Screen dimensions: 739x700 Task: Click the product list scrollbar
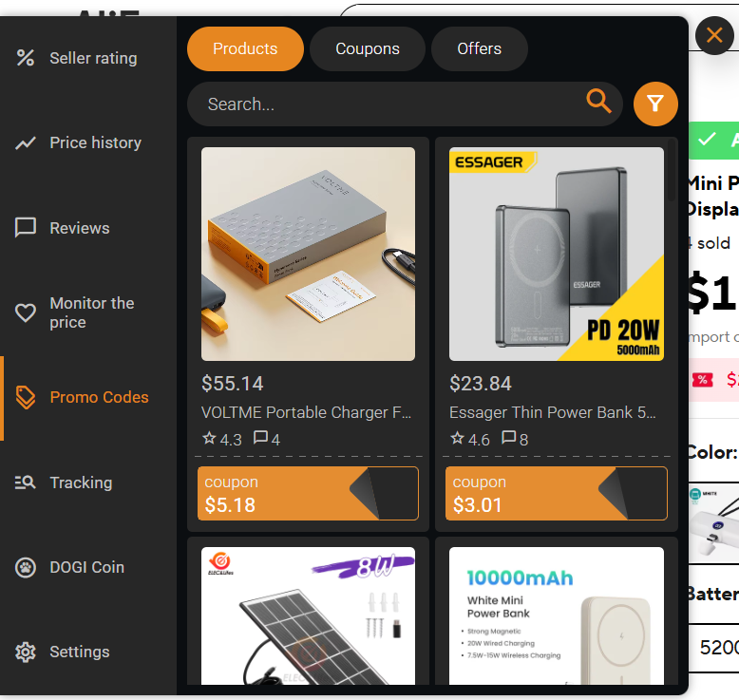pos(673,170)
